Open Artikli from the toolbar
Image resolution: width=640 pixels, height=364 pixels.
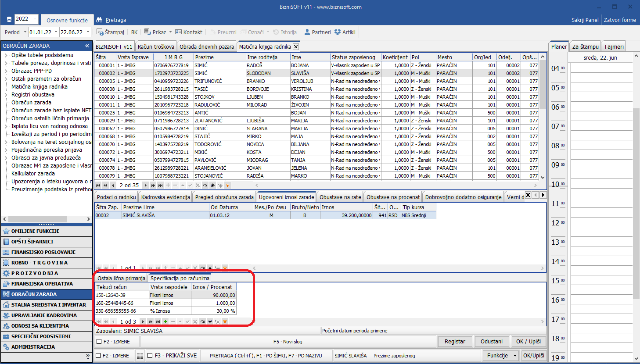pyautogui.click(x=338, y=32)
